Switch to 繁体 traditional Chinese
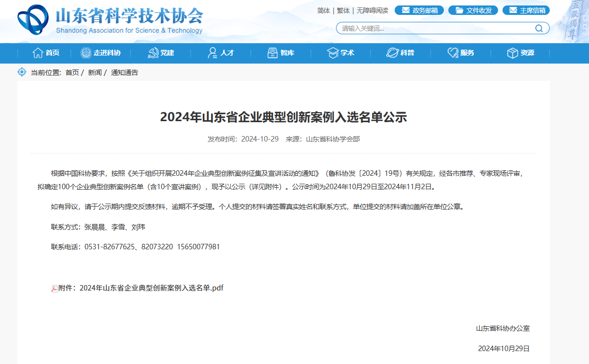This screenshot has width=589, height=364. tap(343, 10)
